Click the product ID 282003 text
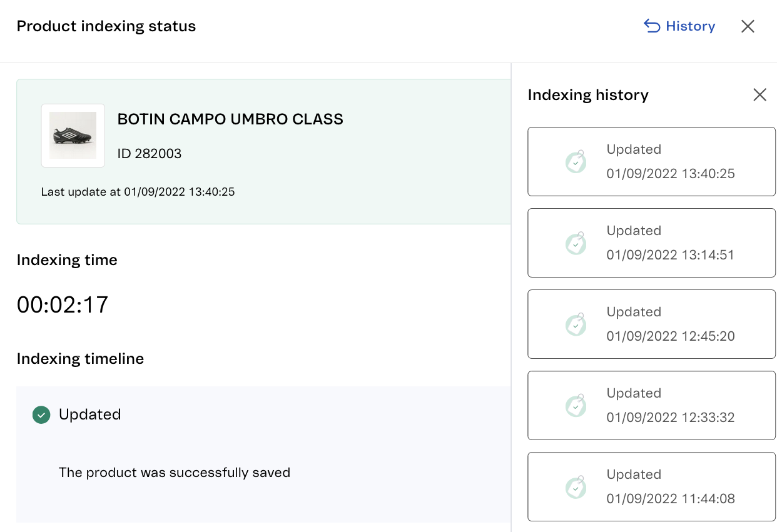Screen dimensions: 777x532 pos(149,153)
